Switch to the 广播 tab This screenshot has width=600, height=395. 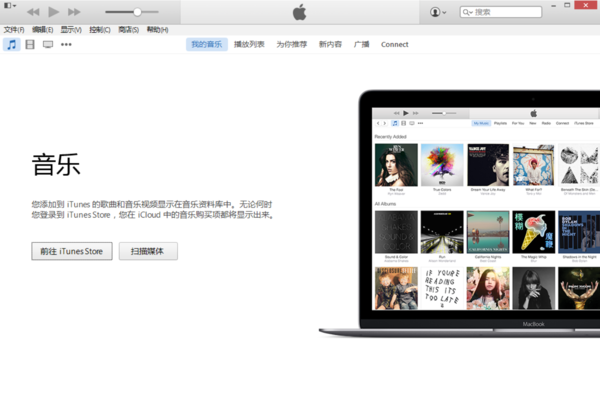point(362,44)
